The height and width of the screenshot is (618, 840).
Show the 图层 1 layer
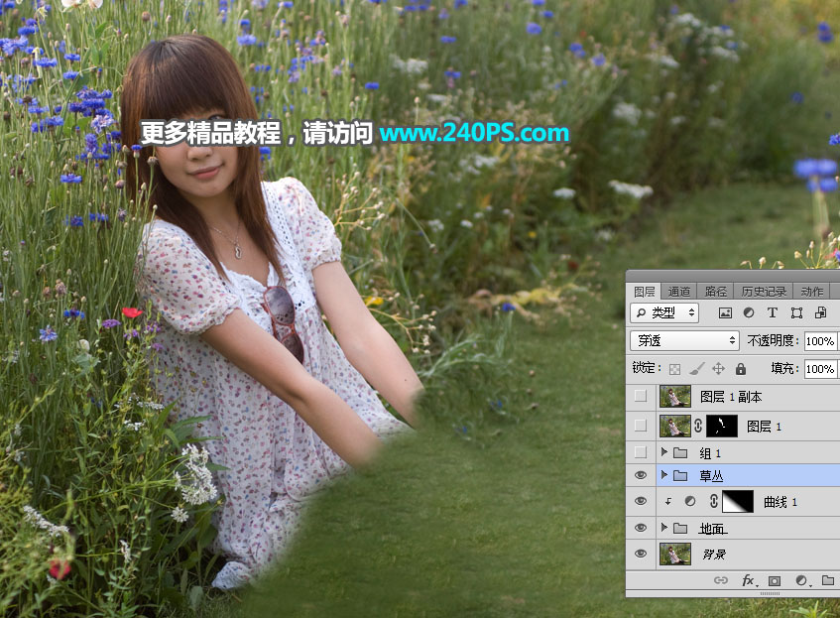641,427
